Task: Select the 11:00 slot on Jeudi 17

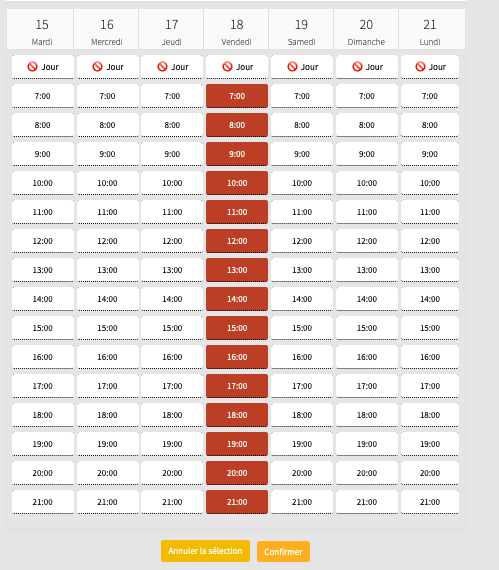Action: click(x=172, y=212)
